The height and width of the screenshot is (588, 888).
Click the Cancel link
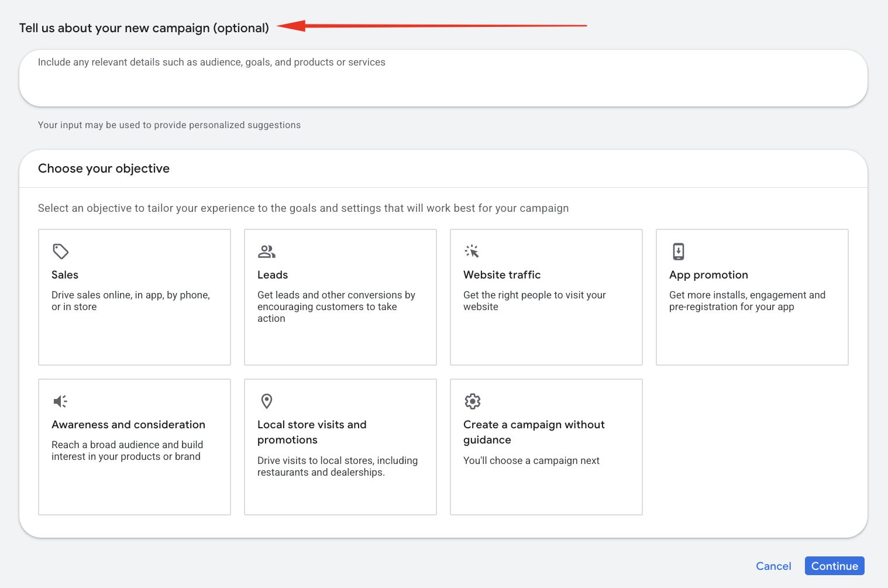tap(773, 566)
